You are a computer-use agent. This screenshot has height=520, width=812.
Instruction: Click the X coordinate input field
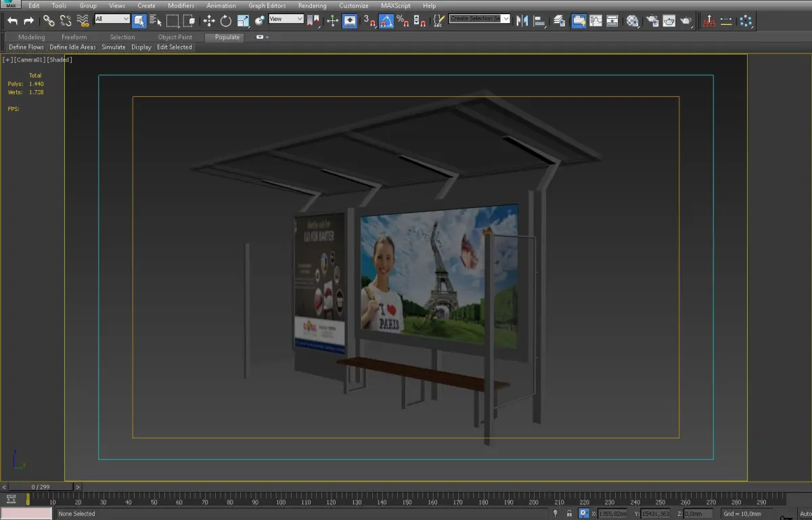[612, 514]
